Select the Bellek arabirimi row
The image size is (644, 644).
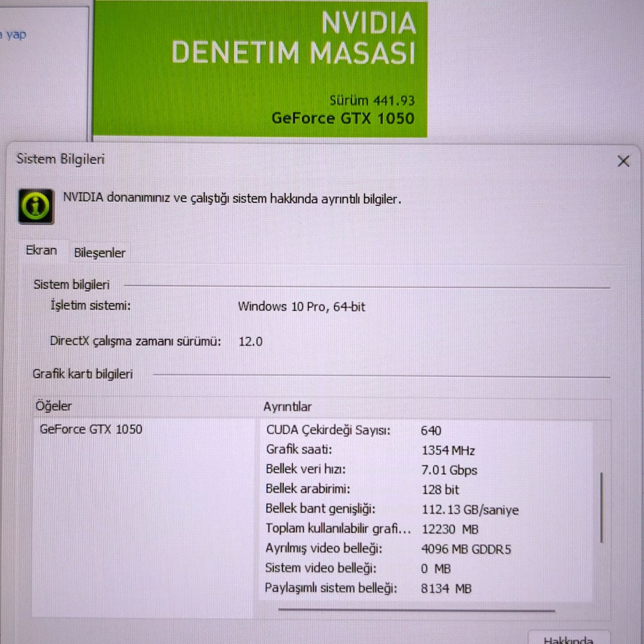tap(427, 489)
